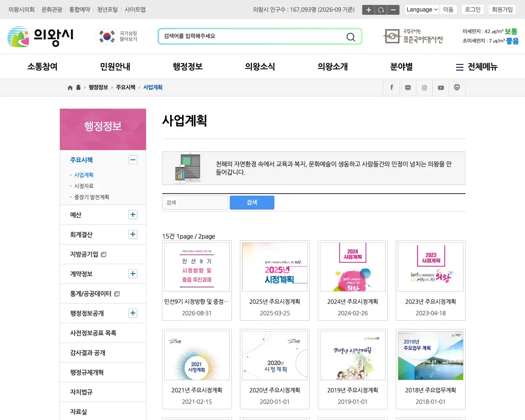Go to home via the breadcrumb house icon

coord(70,88)
